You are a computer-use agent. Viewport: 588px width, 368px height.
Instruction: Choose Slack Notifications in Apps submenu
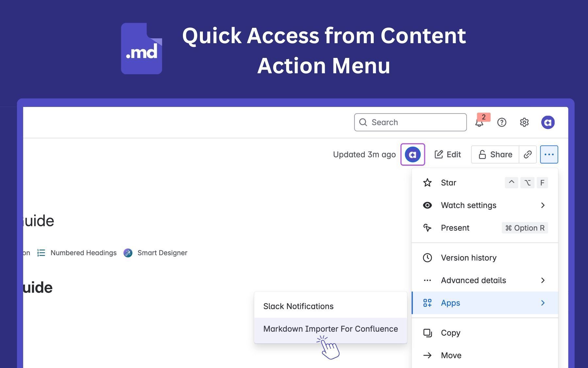(x=331, y=306)
